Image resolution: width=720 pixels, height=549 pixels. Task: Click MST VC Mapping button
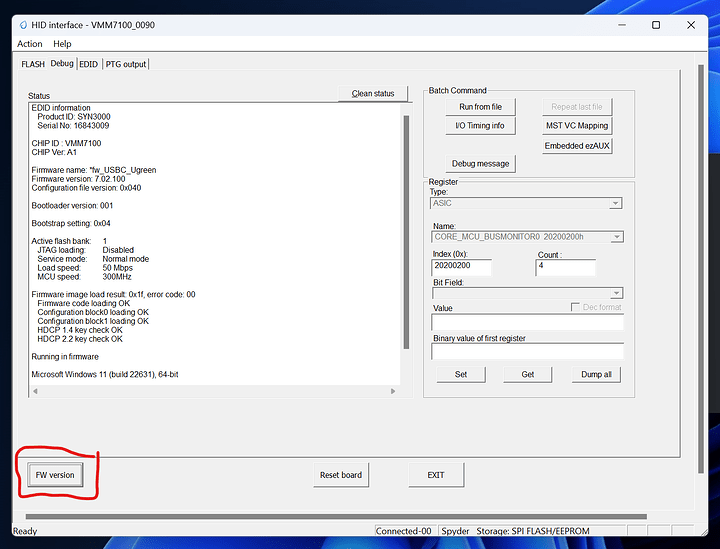tap(577, 126)
